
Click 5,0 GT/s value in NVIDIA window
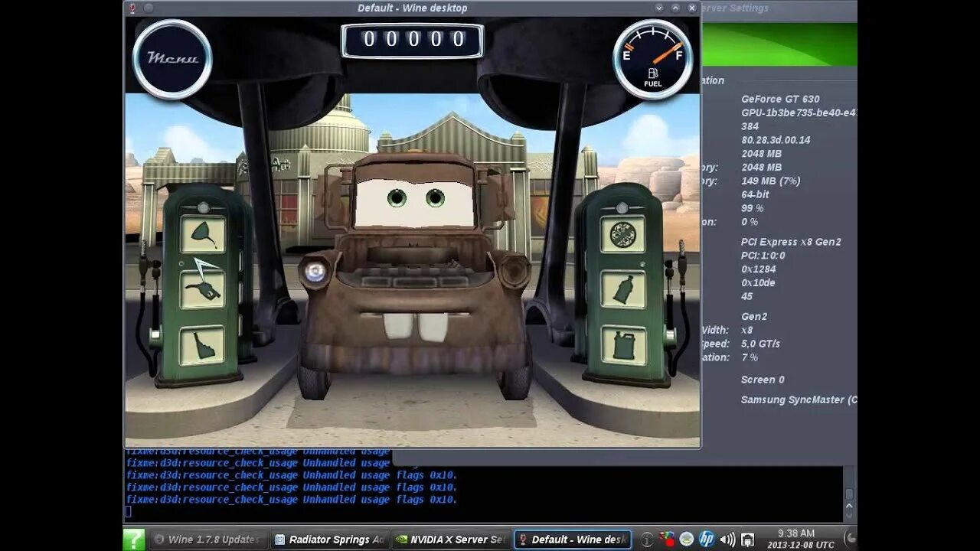tap(760, 344)
